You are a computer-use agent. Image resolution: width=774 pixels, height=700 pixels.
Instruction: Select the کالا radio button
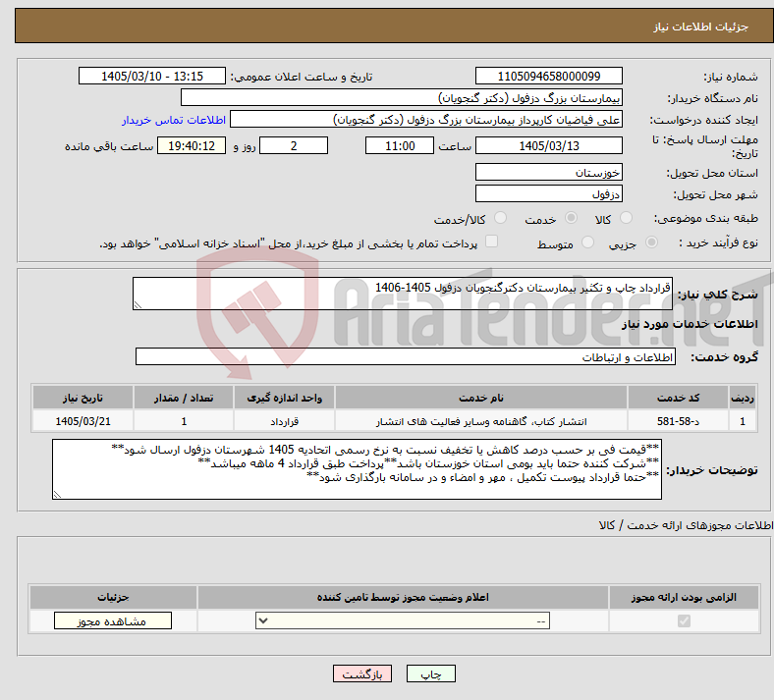tap(626, 218)
